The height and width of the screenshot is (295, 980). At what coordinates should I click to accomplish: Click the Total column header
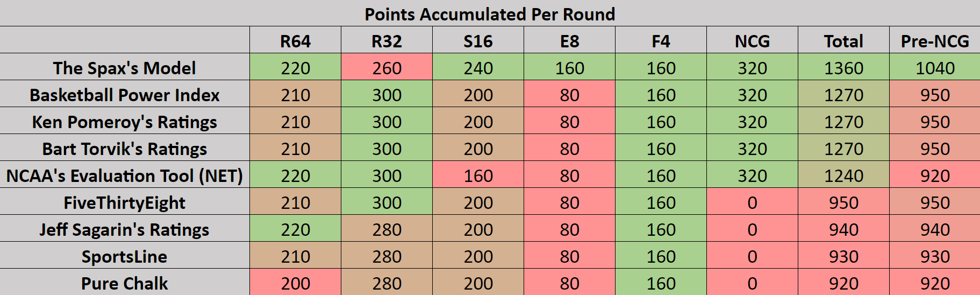pyautogui.click(x=843, y=41)
